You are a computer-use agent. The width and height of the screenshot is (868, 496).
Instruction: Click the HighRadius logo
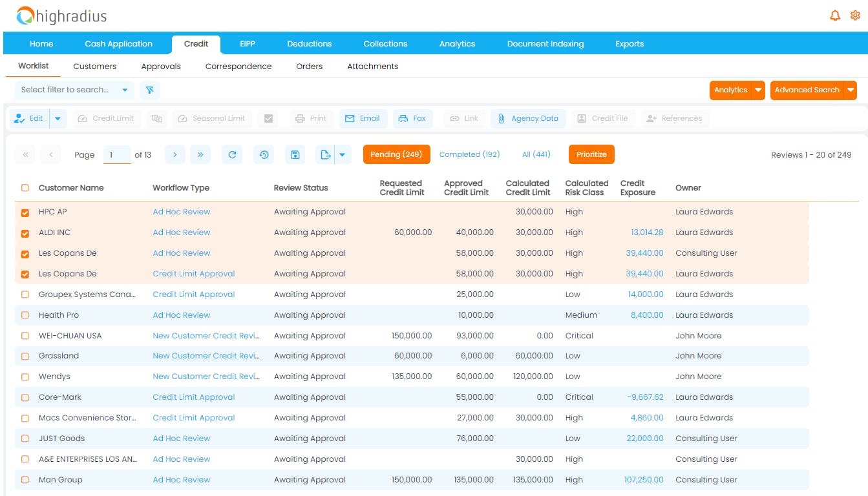coord(62,16)
